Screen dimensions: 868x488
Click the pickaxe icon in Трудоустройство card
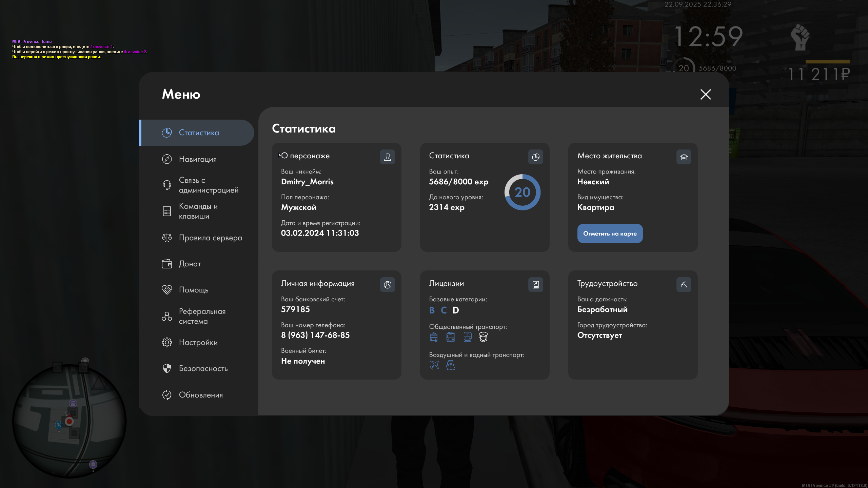684,285
